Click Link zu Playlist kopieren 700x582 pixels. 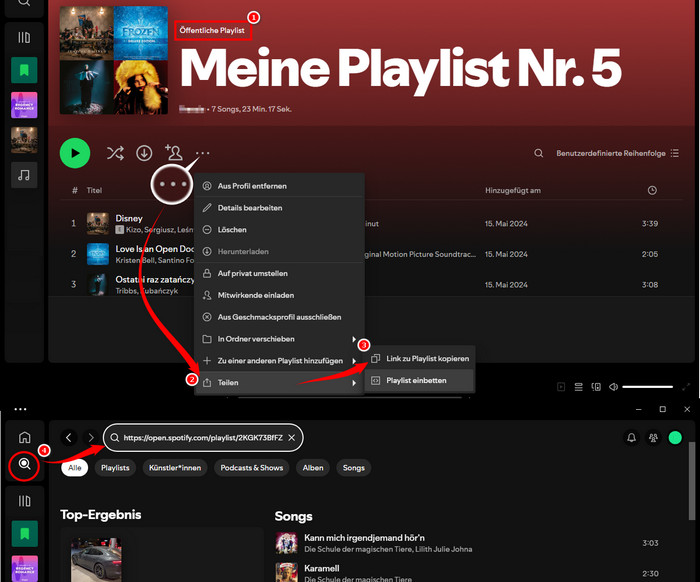click(420, 358)
